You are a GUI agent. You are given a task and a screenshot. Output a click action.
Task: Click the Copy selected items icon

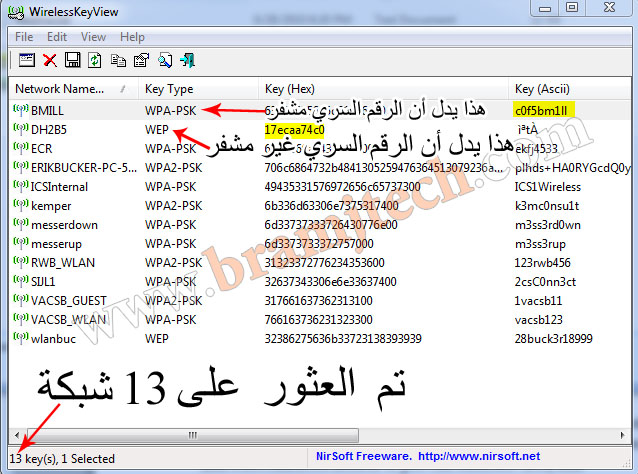(x=116, y=61)
